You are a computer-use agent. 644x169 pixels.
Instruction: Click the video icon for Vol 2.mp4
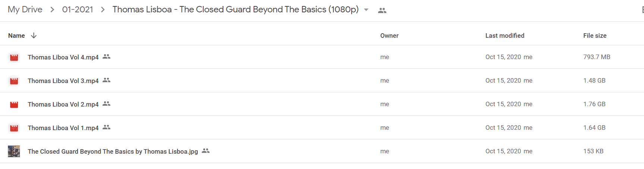[x=14, y=104]
